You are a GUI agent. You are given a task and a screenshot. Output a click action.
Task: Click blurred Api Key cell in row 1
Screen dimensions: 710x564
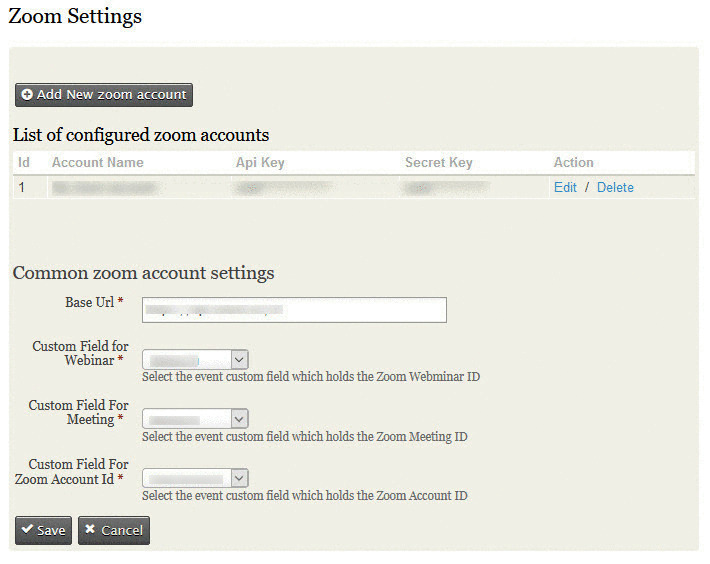315,187
